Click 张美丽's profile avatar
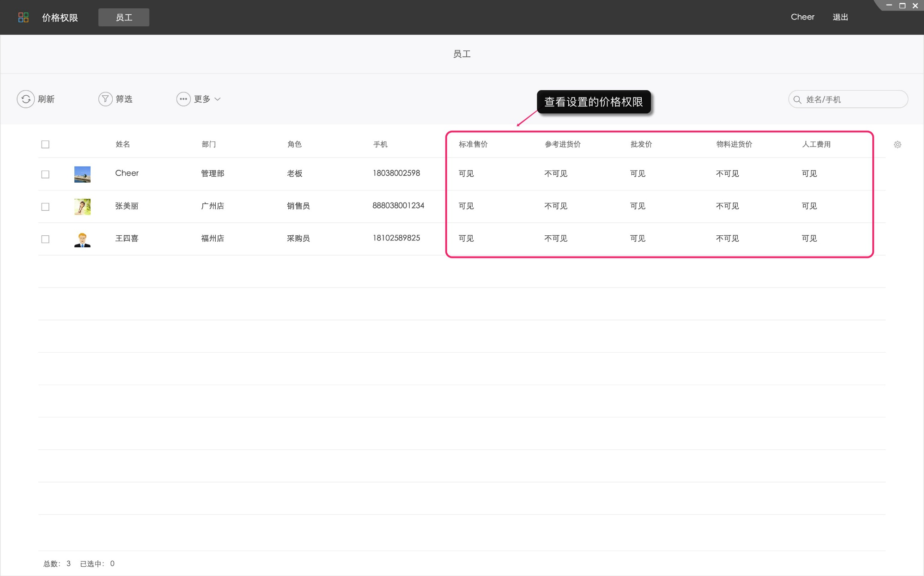 tap(82, 207)
